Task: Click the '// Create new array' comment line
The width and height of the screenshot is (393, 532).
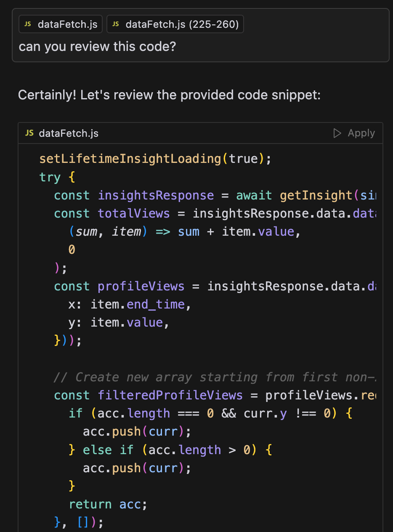Action: point(215,377)
